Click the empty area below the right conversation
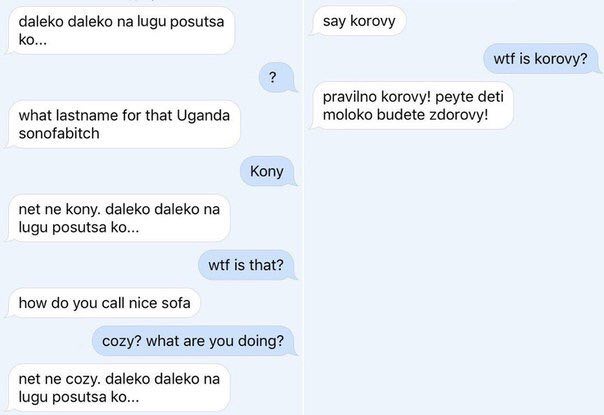The height and width of the screenshot is (415, 604). [455, 270]
